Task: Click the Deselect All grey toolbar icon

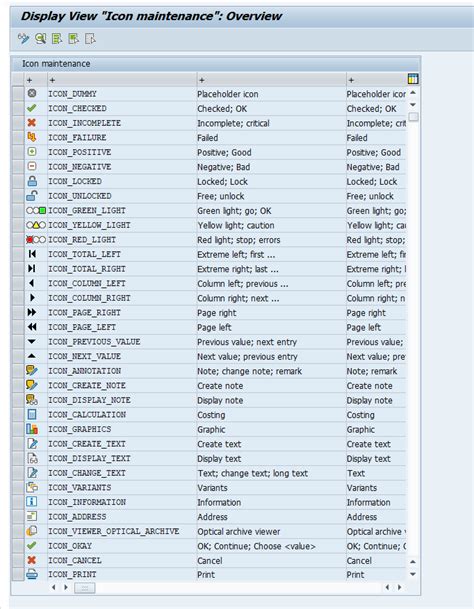Action: coord(90,38)
